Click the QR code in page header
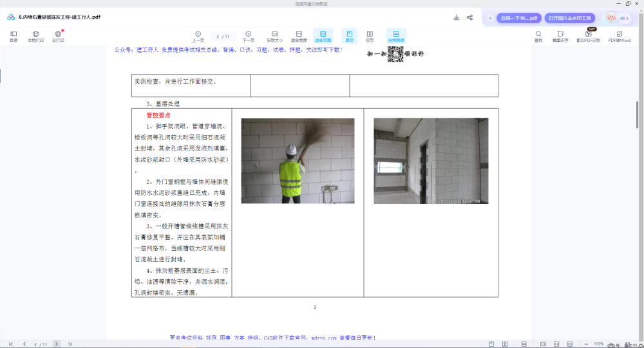Viewport: 644px width, 348px height. coord(395,54)
